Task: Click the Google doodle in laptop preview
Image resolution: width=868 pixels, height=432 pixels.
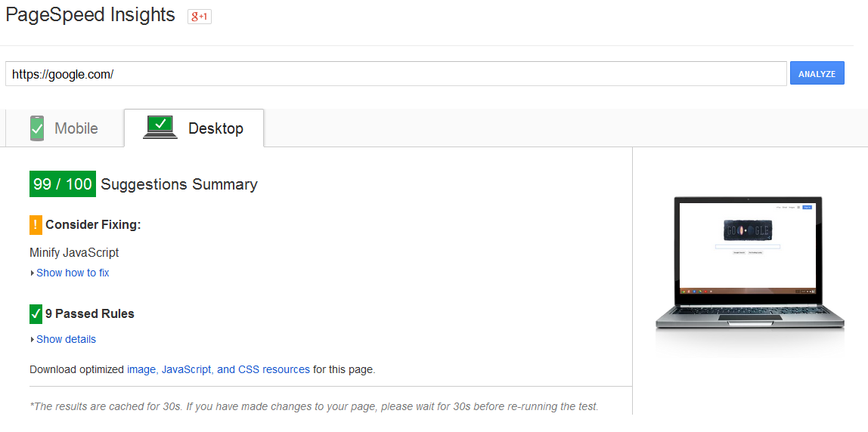Action: [748, 230]
